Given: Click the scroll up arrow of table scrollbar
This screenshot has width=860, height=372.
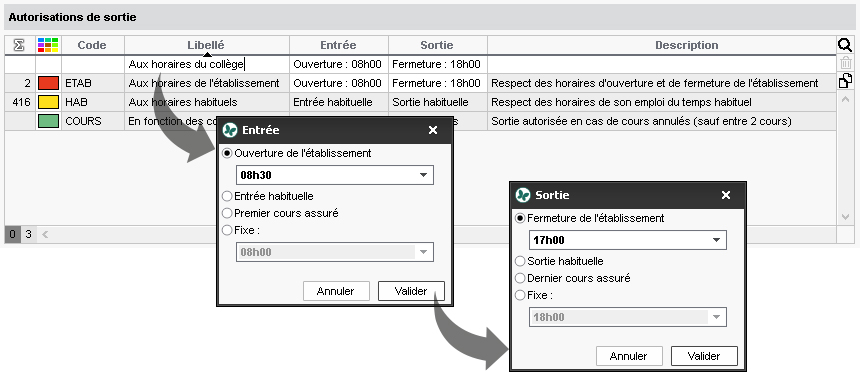Looking at the screenshot, I should [x=845, y=99].
